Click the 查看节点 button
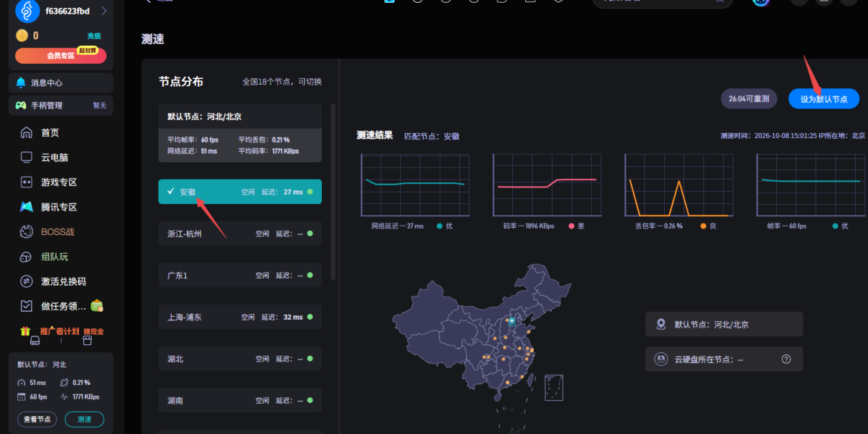Screen dimensions: 868x434 [x=37, y=419]
